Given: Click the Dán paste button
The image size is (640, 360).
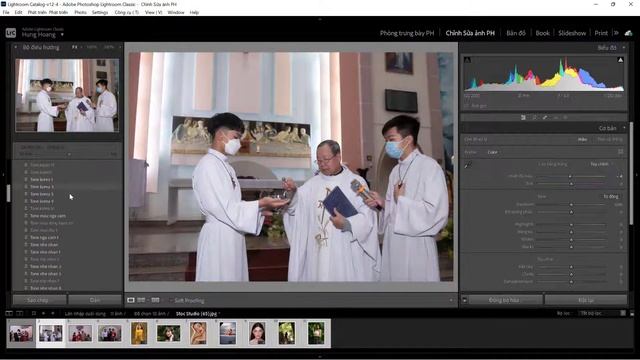Looking at the screenshot, I should tap(95, 300).
